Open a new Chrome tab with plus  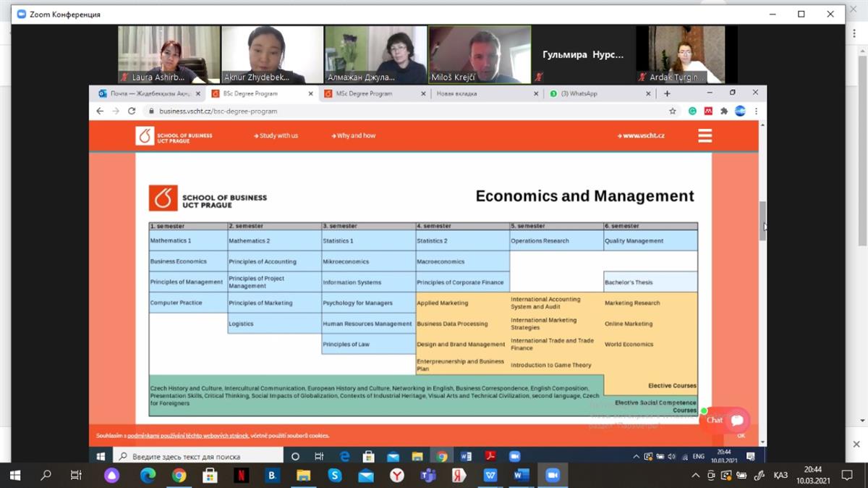(667, 93)
